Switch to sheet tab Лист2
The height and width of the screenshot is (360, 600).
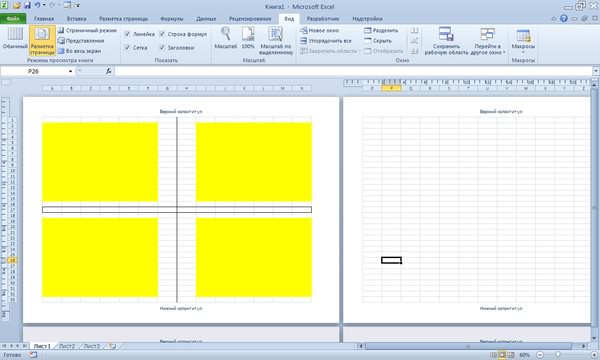(67, 346)
